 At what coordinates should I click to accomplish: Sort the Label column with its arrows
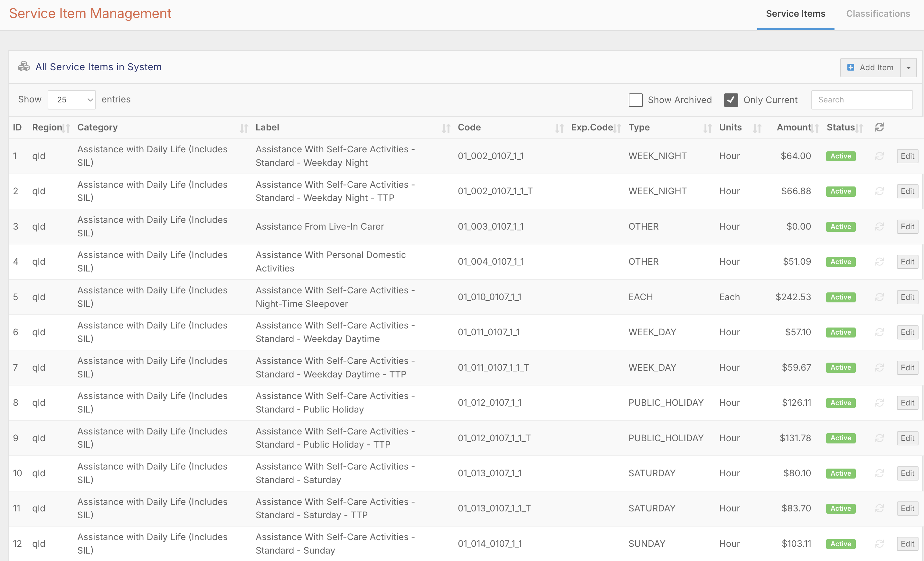click(x=446, y=128)
